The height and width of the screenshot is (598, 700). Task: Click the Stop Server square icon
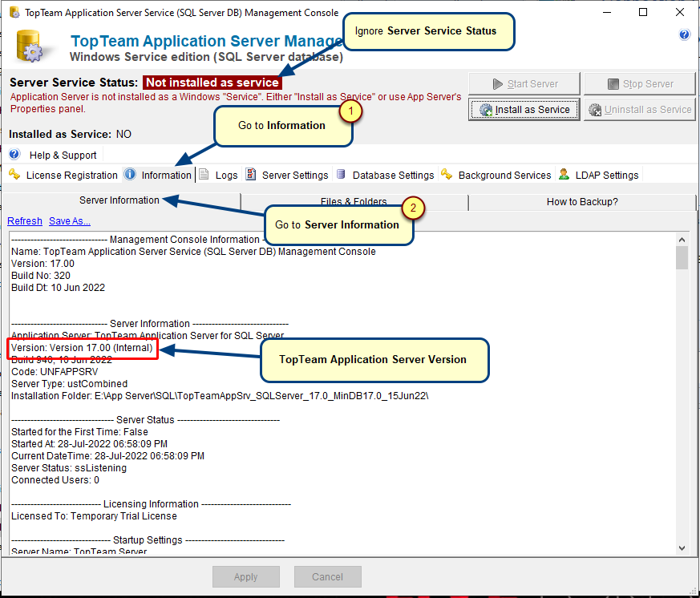pyautogui.click(x=613, y=84)
